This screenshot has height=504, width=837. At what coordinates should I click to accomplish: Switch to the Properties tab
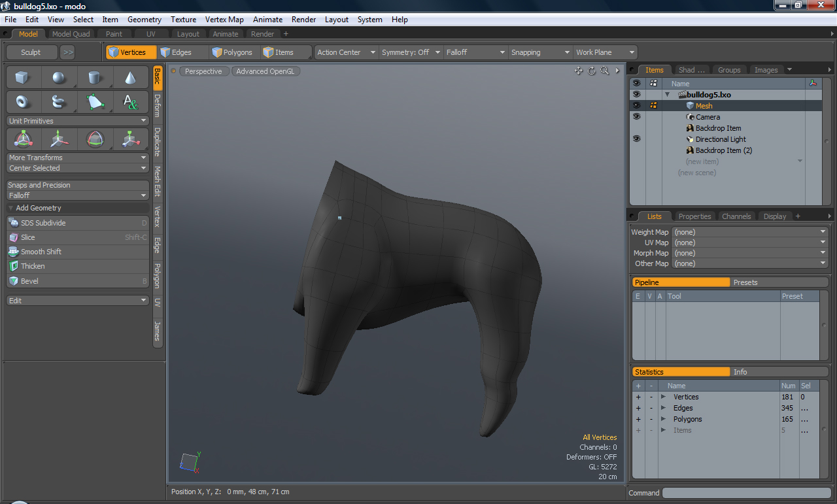tap(694, 216)
